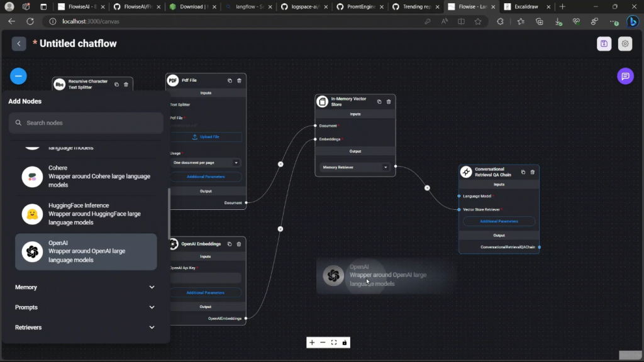Click the Embeddings input port dot
The image size is (644, 362).
[x=315, y=139]
